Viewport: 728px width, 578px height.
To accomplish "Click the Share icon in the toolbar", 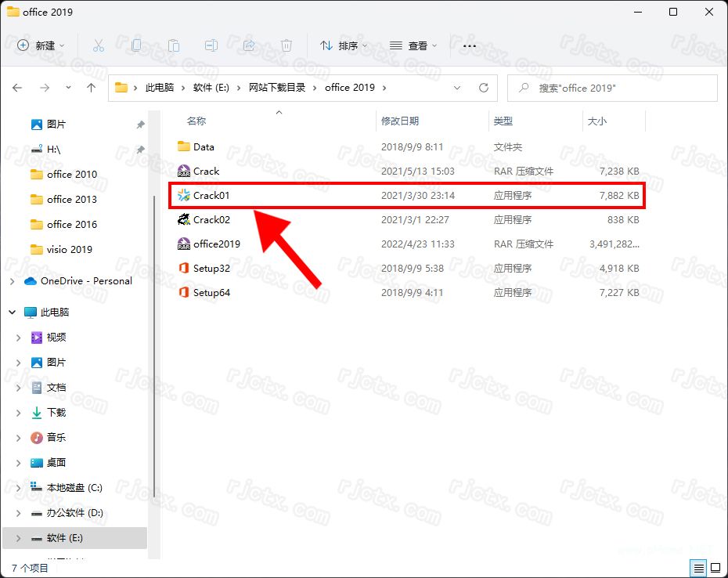I will [249, 45].
